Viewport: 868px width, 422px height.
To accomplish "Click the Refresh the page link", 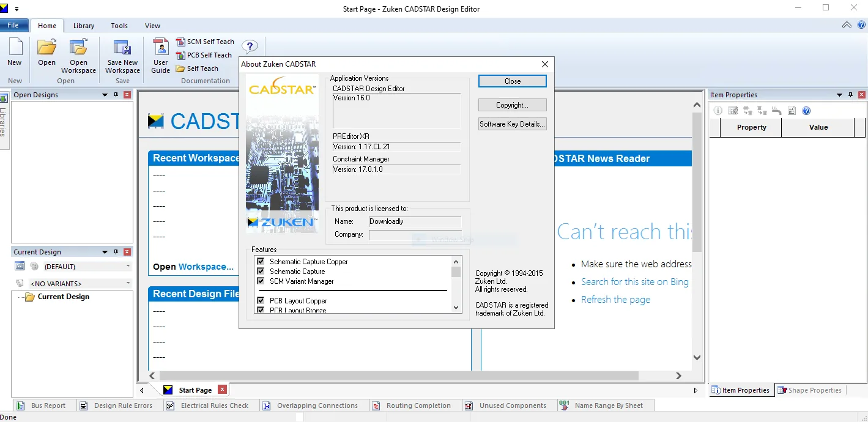I will 615,299.
